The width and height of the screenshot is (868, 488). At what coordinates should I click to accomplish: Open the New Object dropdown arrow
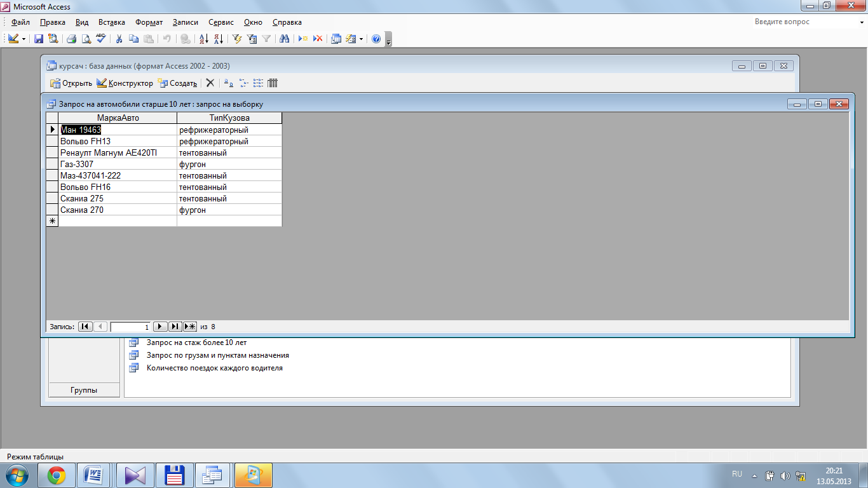pos(361,39)
